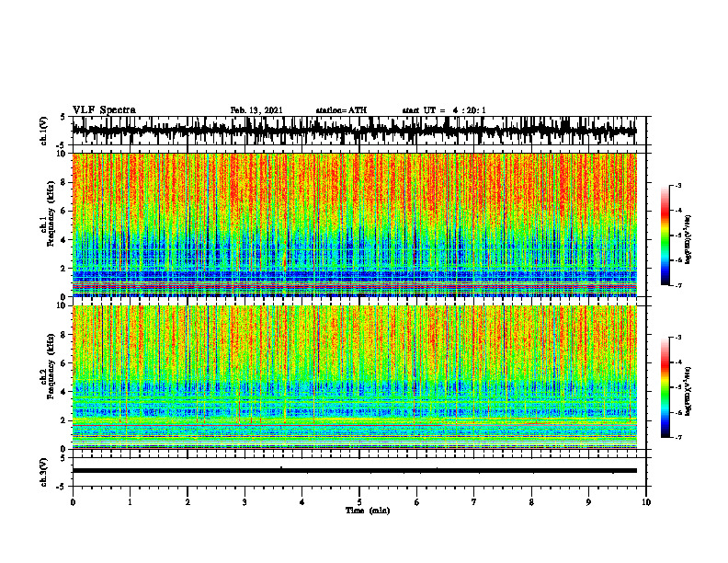728x563 pixels.
Task: Click the "2" kHz tick on ch.1 axis
Action: (x=63, y=269)
